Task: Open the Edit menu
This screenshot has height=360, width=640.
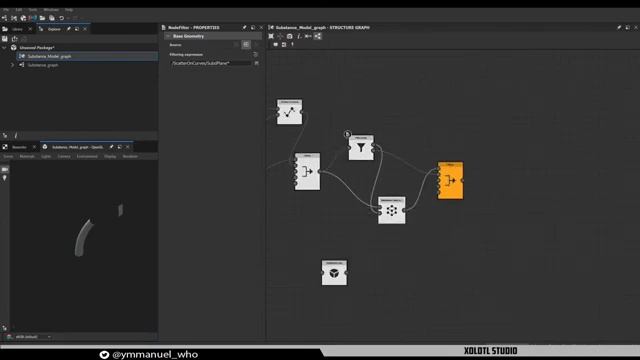Action: (x=19, y=9)
